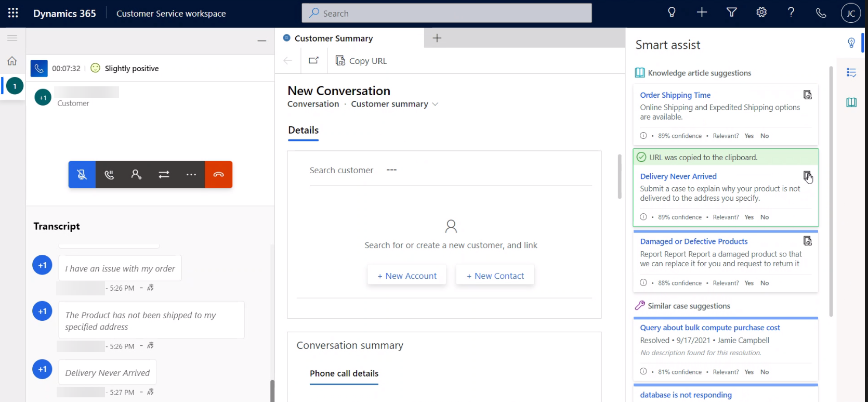This screenshot has height=402, width=868.
Task: Put the call on hold
Action: point(109,175)
